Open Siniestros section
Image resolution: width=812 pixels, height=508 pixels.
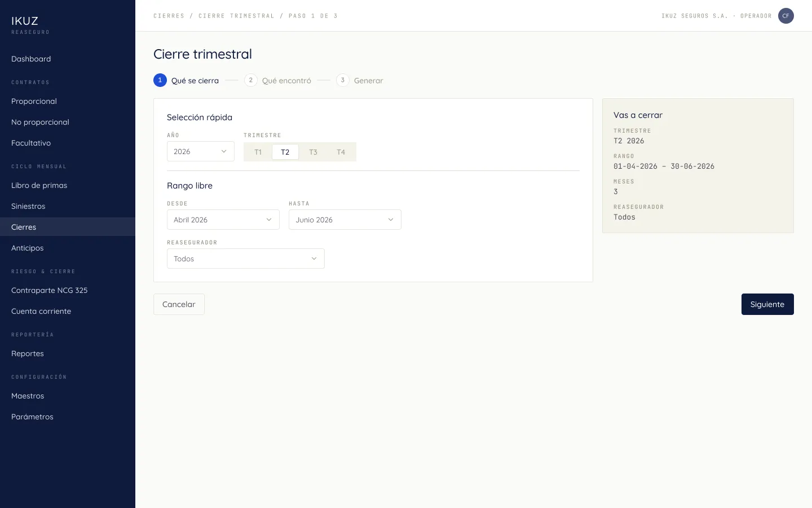coord(68,206)
